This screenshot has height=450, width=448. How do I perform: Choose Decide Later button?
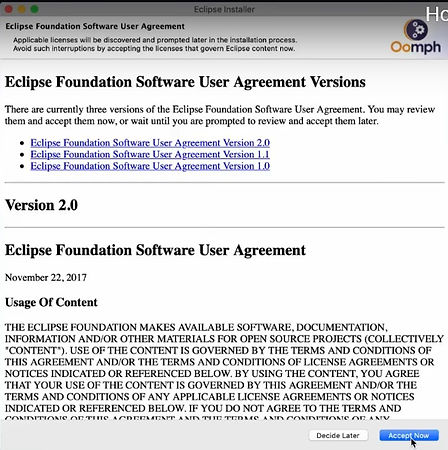(x=338, y=435)
